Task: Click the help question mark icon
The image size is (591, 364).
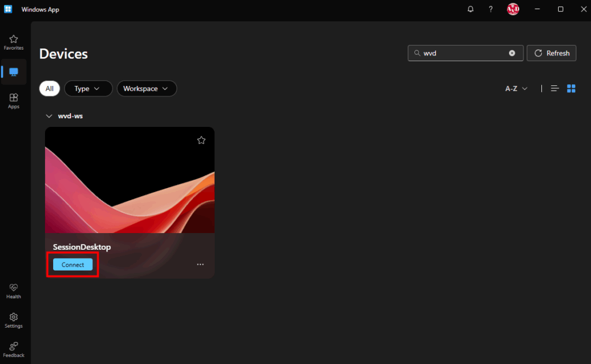Action: (x=491, y=9)
